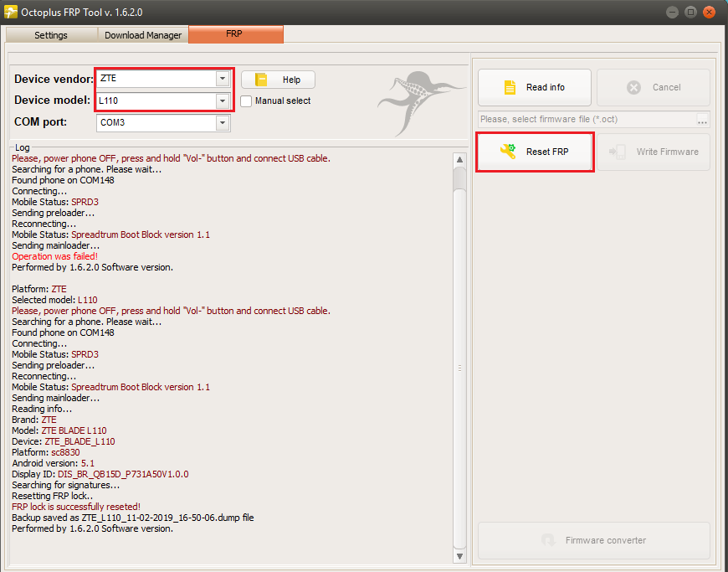Click the firmware file path field
The height and width of the screenshot is (572, 728).
pos(587,120)
